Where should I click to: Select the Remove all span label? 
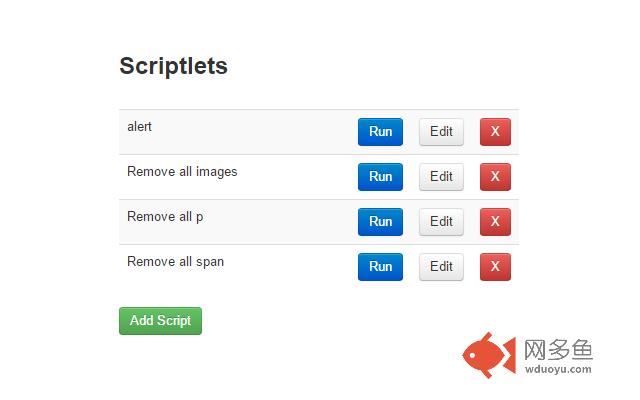click(176, 262)
